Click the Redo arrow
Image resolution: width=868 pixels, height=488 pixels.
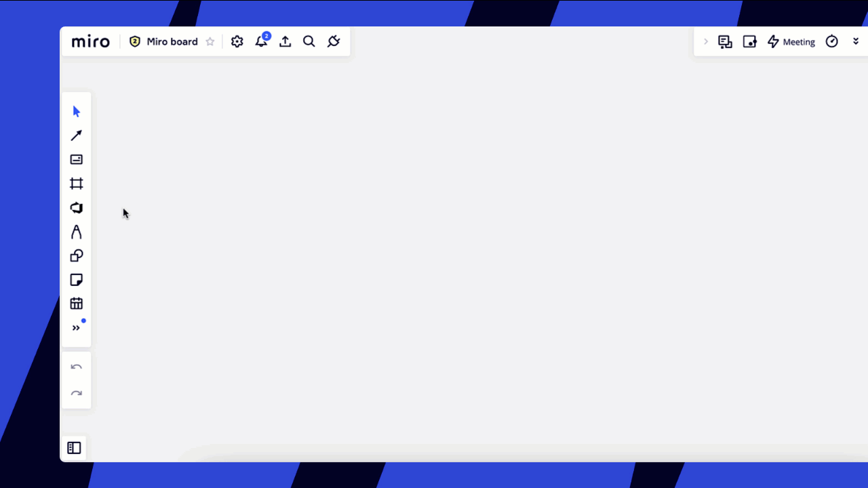(77, 393)
